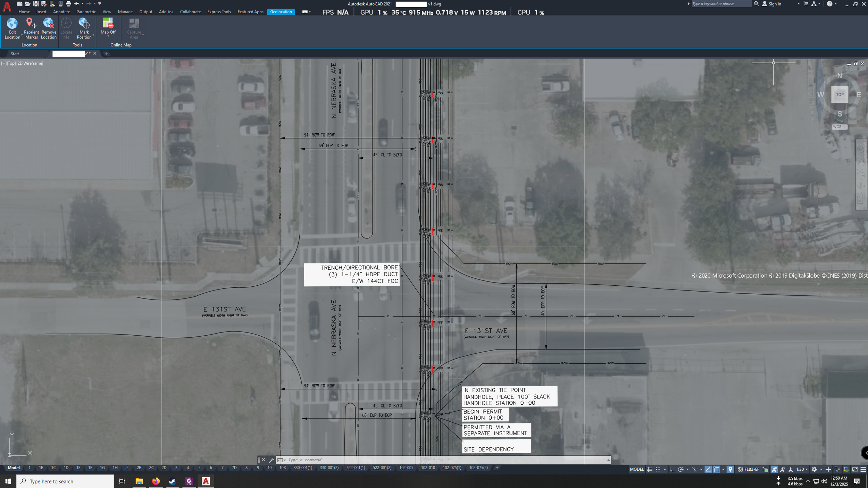Open Firefox from the Windows taskbar

click(x=156, y=481)
